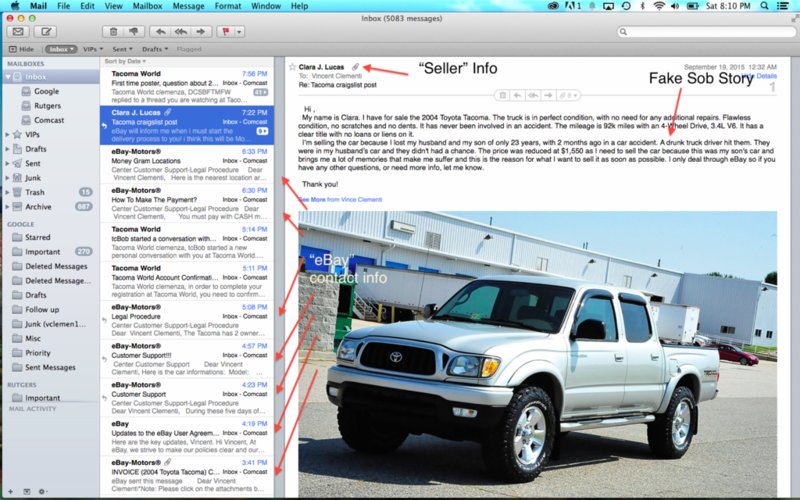Open the Format menu
This screenshot has width=800, height=500.
(x=228, y=6)
